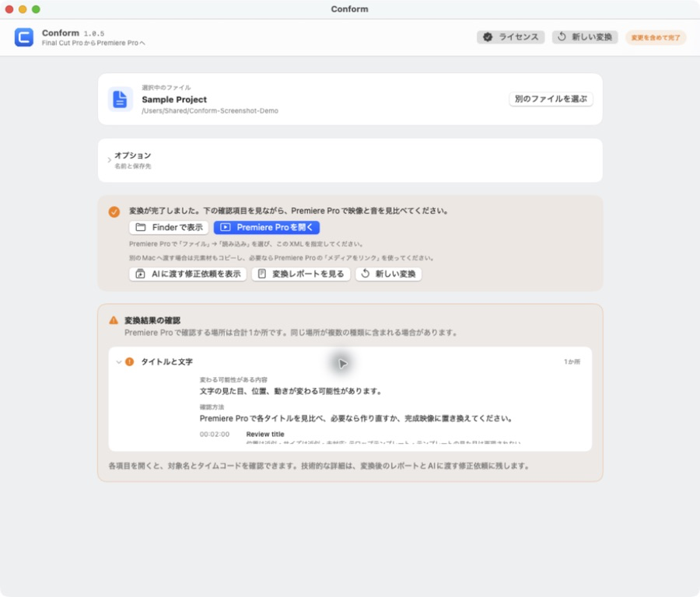Click the Review title entry
Screen dimensions: 700x597
click(265, 434)
